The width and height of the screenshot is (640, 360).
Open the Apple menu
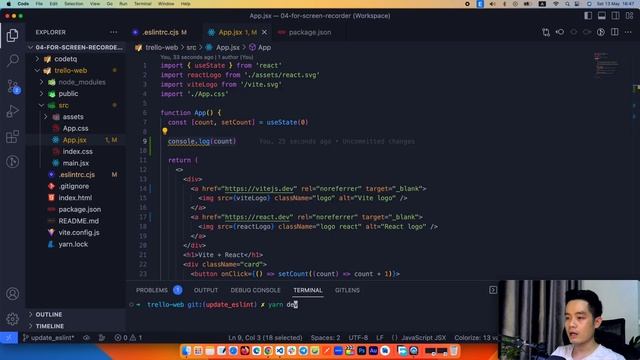(x=8, y=4)
